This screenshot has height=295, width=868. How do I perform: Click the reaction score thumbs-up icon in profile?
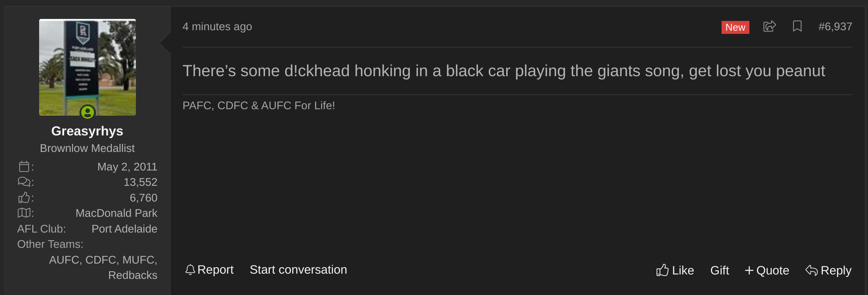click(x=24, y=198)
